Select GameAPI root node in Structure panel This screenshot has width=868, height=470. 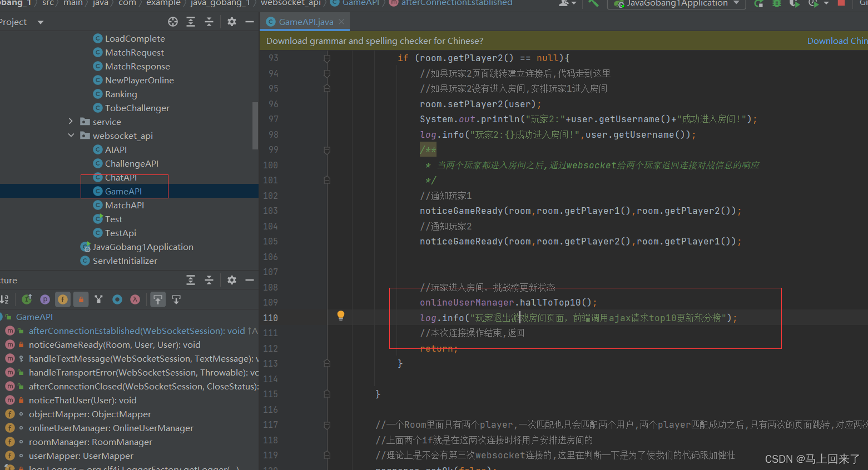tap(34, 317)
